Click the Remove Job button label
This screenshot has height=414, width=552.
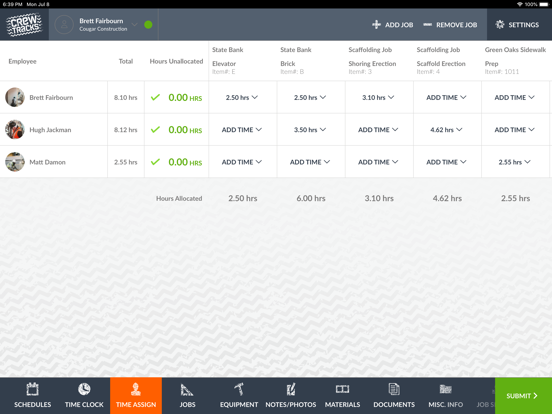pyautogui.click(x=457, y=25)
